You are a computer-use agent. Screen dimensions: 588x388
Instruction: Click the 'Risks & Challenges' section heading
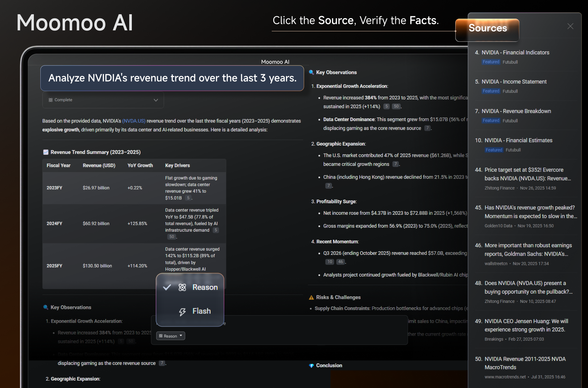[x=338, y=298]
